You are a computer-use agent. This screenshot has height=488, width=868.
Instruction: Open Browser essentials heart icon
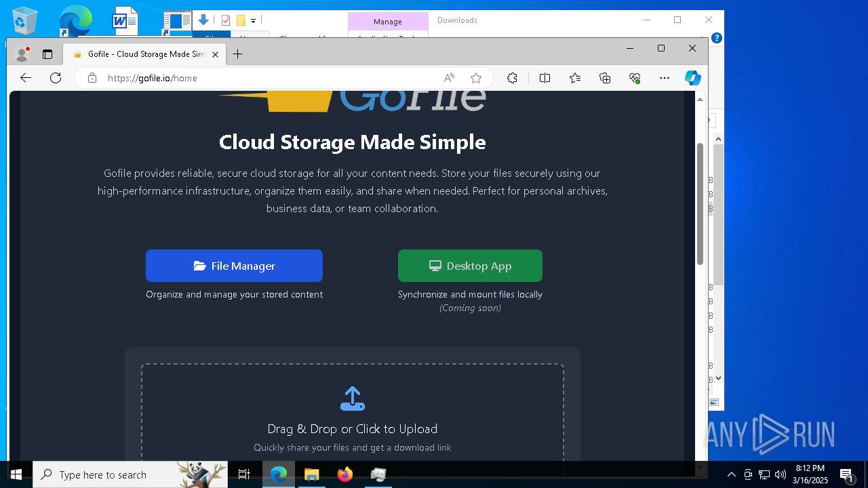[635, 78]
